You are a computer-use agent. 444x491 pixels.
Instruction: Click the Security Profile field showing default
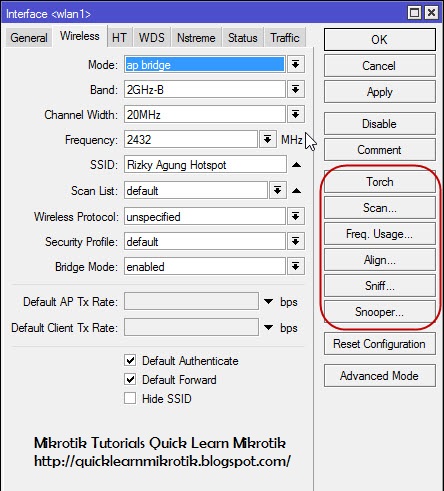click(x=205, y=241)
